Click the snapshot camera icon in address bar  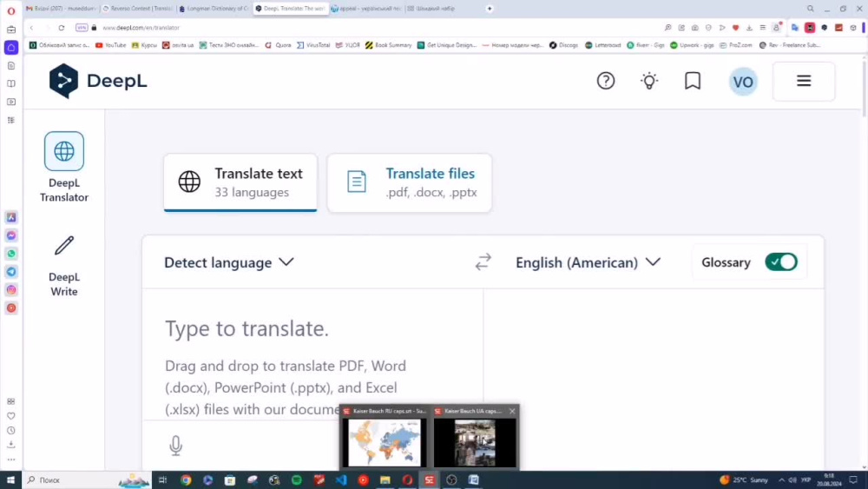click(694, 28)
